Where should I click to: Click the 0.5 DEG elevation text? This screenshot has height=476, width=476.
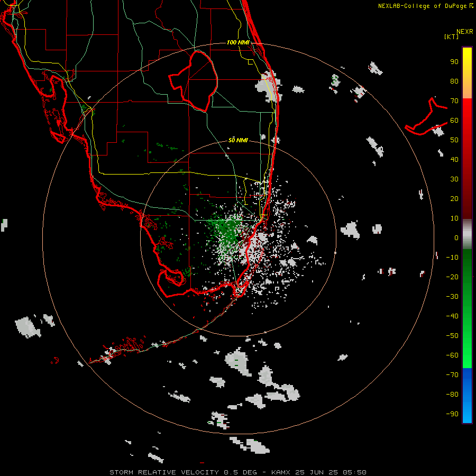tap(241, 472)
